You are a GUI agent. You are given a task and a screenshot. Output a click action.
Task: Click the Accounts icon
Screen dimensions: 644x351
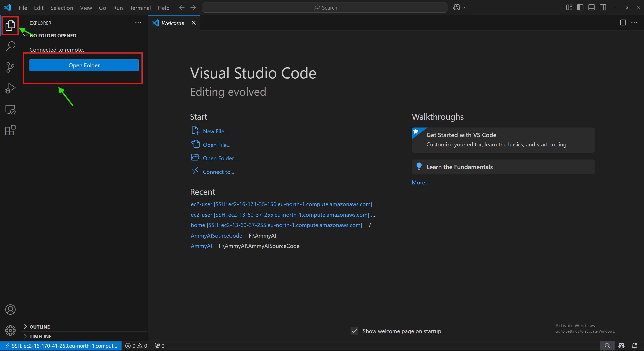click(x=10, y=309)
